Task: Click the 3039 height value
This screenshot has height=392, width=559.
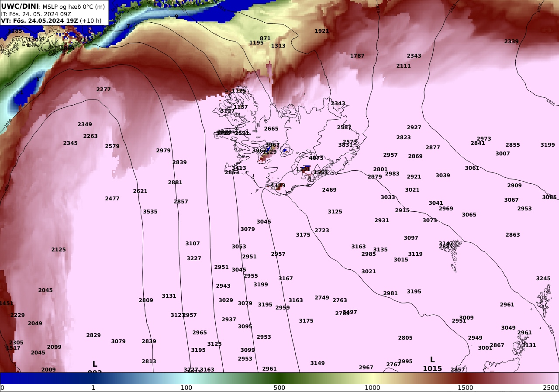Action: 443,175
